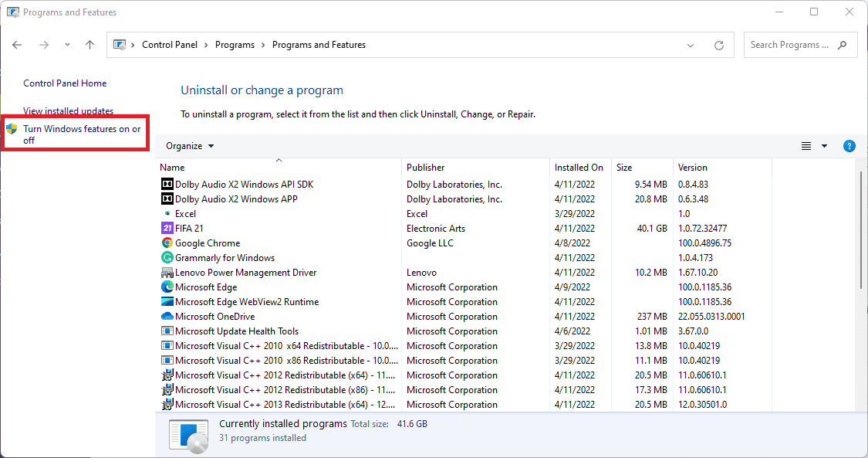Viewport: 868px width, 458px height.
Task: Click Visual C++ 2012 (x86) Redistributable icon
Action: pyautogui.click(x=167, y=390)
